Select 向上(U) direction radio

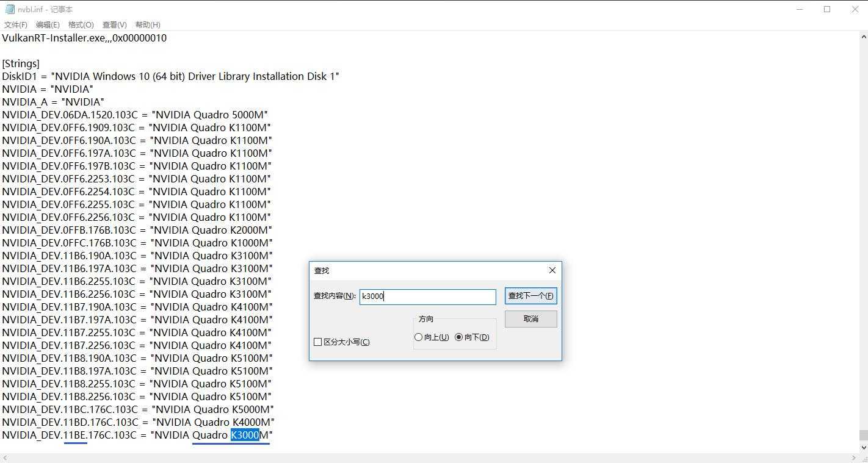pyautogui.click(x=432, y=337)
